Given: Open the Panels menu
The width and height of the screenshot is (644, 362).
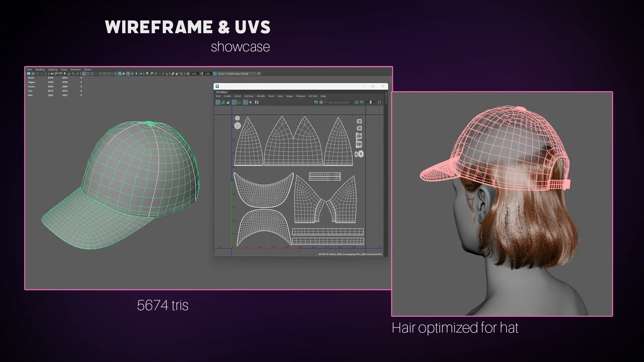Looking at the screenshot, I should coord(88,70).
